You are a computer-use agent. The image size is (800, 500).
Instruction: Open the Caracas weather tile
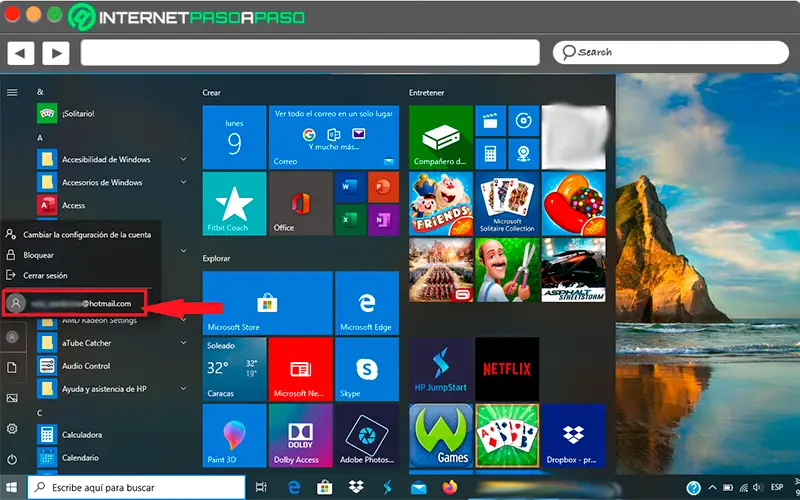coord(234,369)
